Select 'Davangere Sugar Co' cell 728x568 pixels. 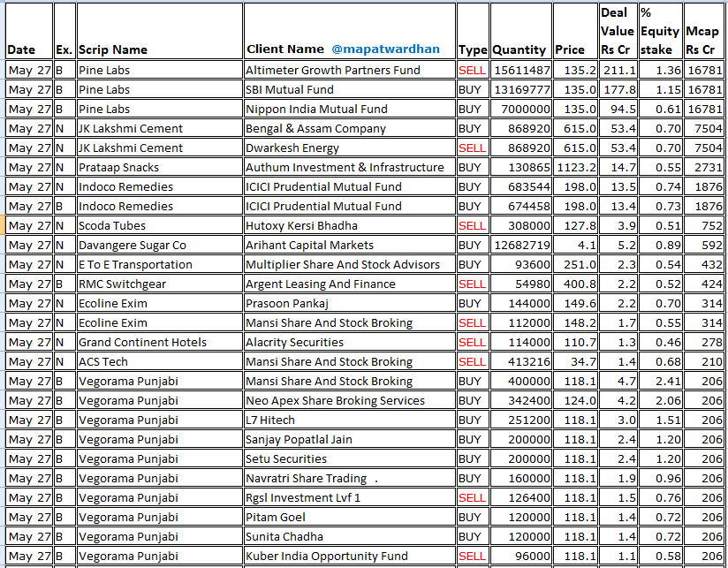coord(160,245)
